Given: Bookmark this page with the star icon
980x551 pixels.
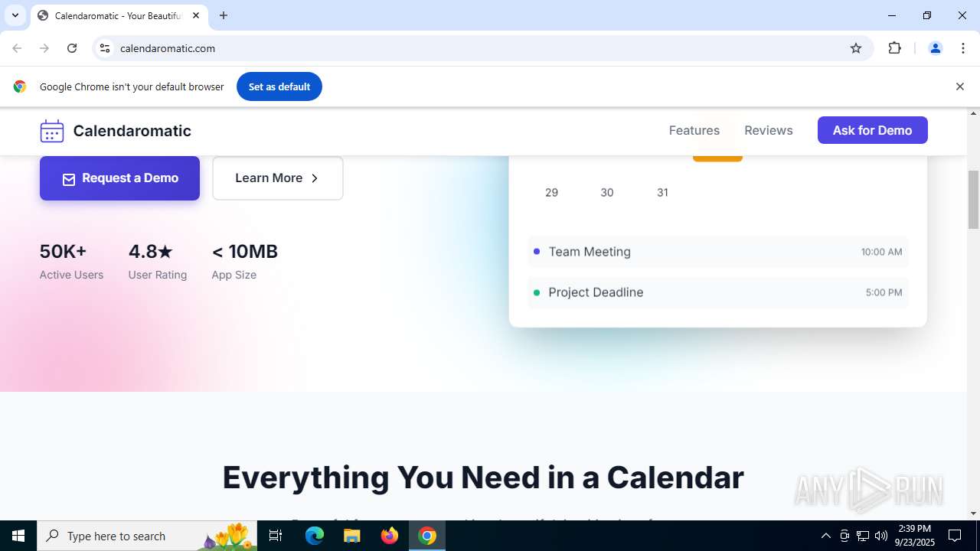Looking at the screenshot, I should (856, 48).
